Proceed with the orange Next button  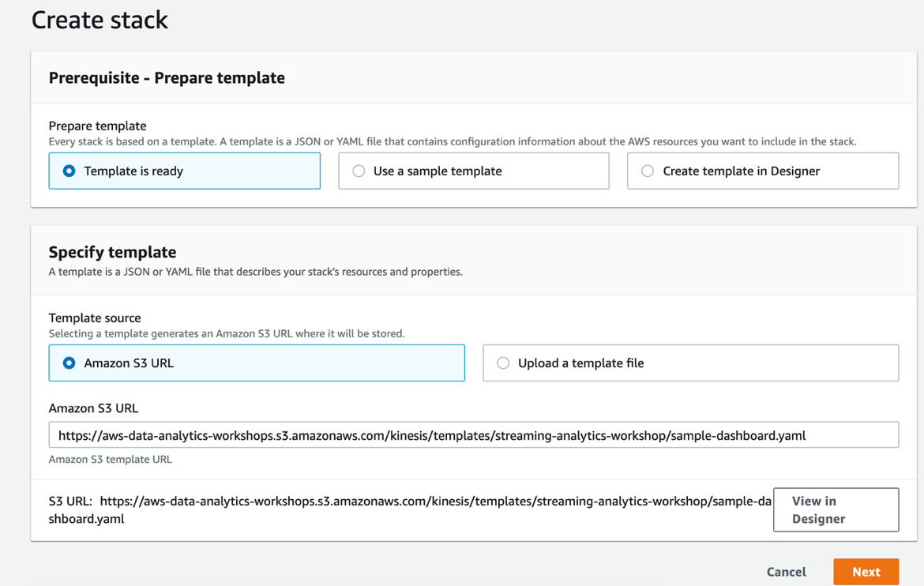[x=866, y=572]
